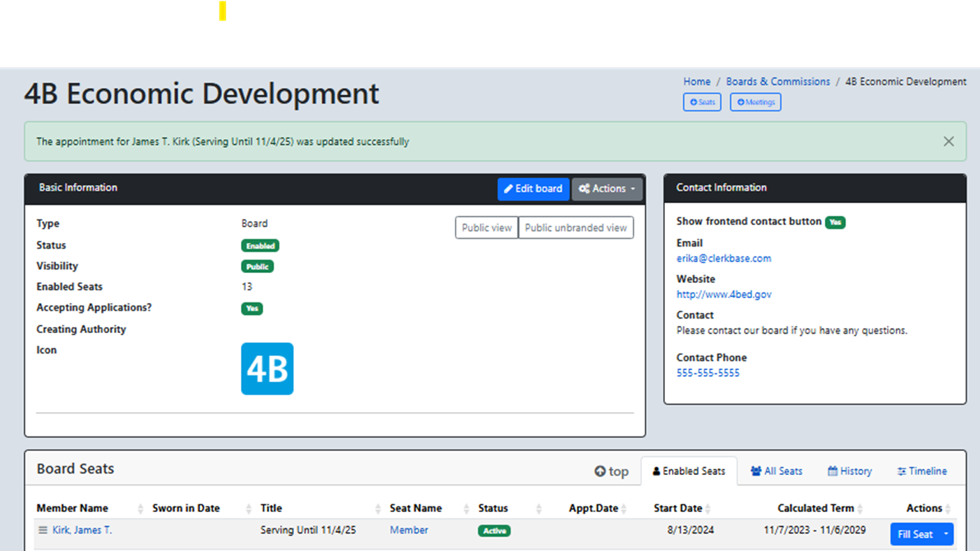Open Boards & Commissions breadcrumb link
The width and height of the screenshot is (980, 551).
[778, 82]
